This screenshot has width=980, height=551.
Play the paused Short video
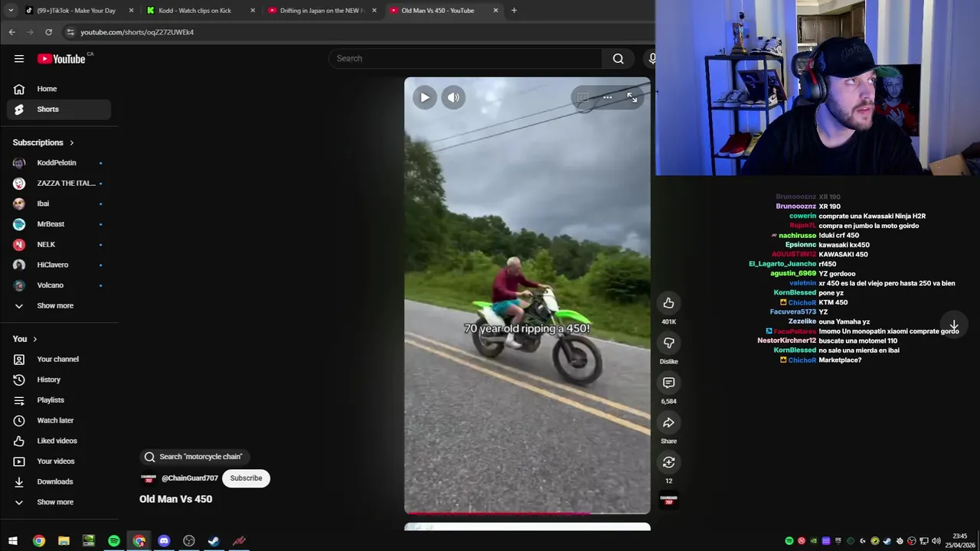(425, 97)
